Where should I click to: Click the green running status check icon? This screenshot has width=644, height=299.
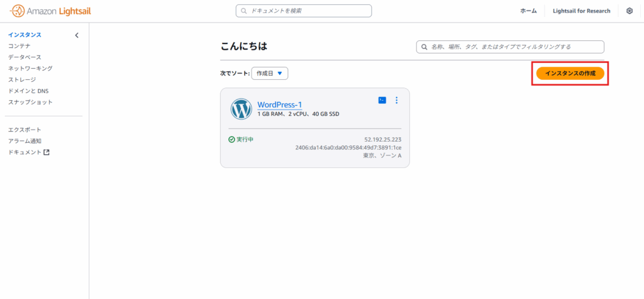pyautogui.click(x=231, y=139)
